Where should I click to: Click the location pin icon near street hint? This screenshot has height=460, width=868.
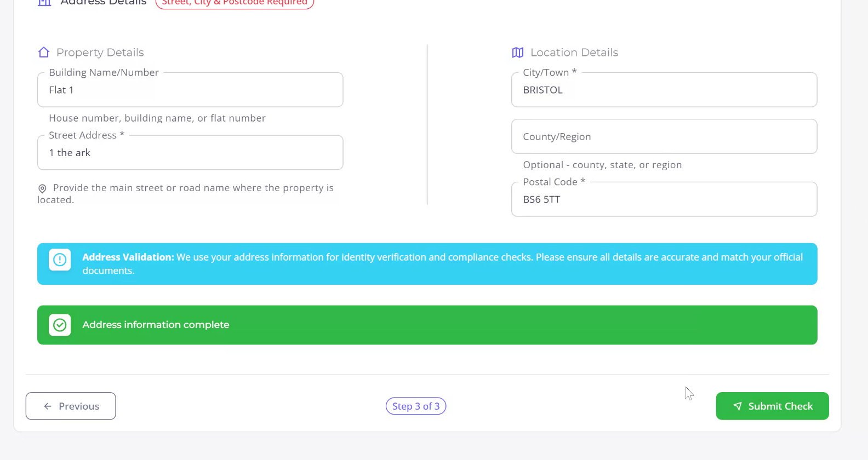coord(42,188)
